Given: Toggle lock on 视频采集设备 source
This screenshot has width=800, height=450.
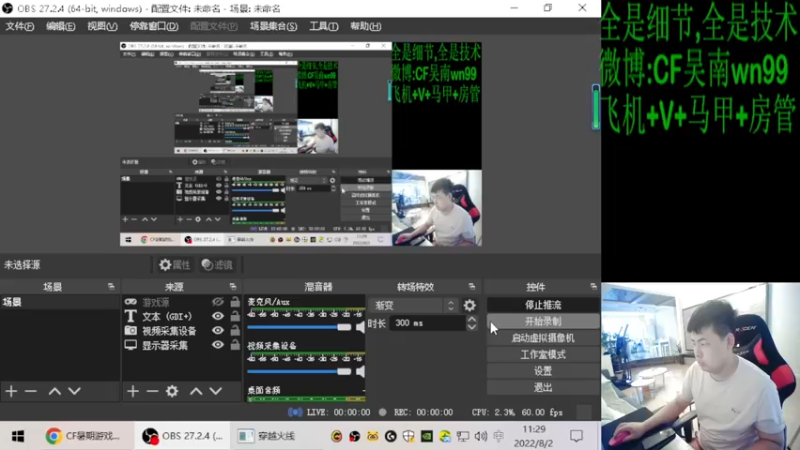Looking at the screenshot, I should coord(235,331).
